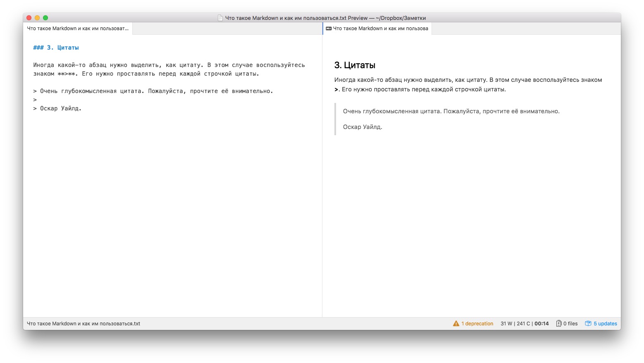The width and height of the screenshot is (644, 363).
Task: Open the "5 updates" status bar link
Action: coord(605,324)
